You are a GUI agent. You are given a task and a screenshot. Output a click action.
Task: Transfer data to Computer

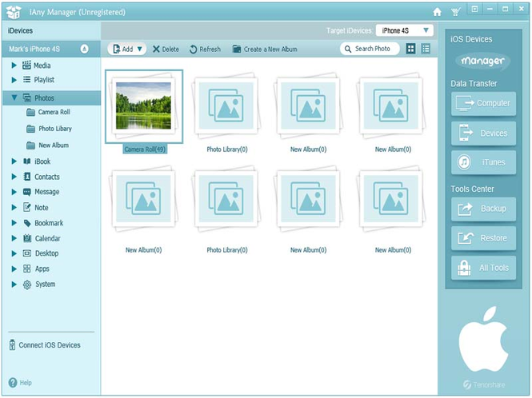[483, 103]
